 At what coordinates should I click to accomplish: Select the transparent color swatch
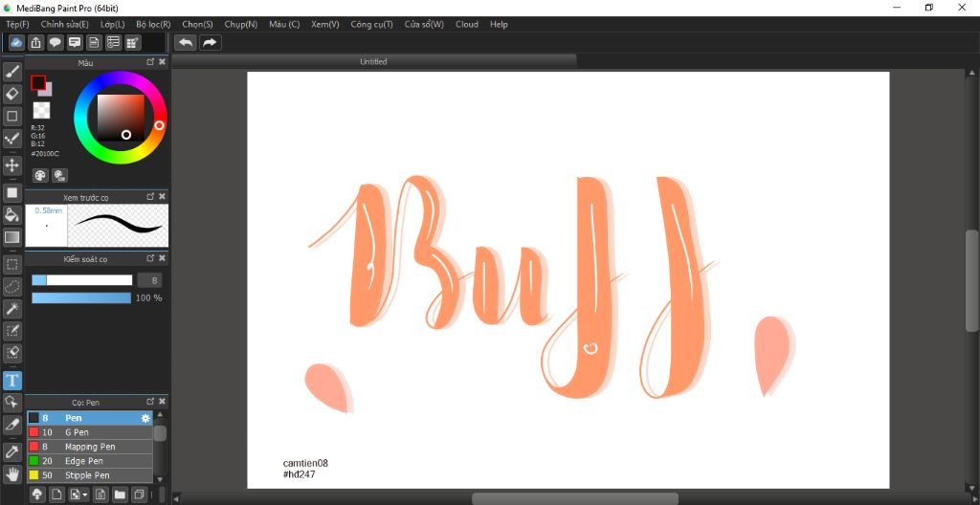(x=41, y=111)
